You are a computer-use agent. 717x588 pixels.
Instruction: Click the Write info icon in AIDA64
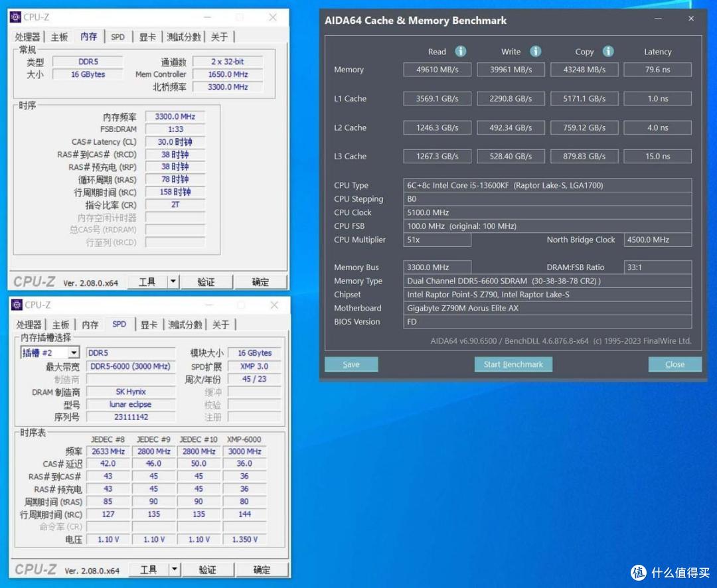click(536, 51)
